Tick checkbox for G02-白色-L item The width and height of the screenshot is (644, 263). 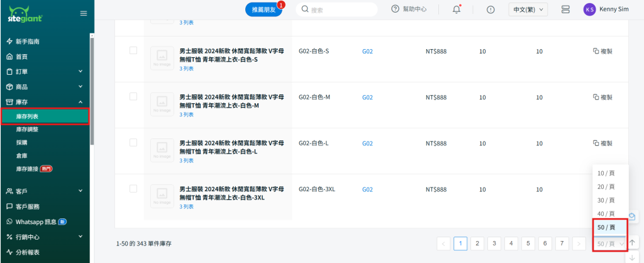[x=133, y=143]
